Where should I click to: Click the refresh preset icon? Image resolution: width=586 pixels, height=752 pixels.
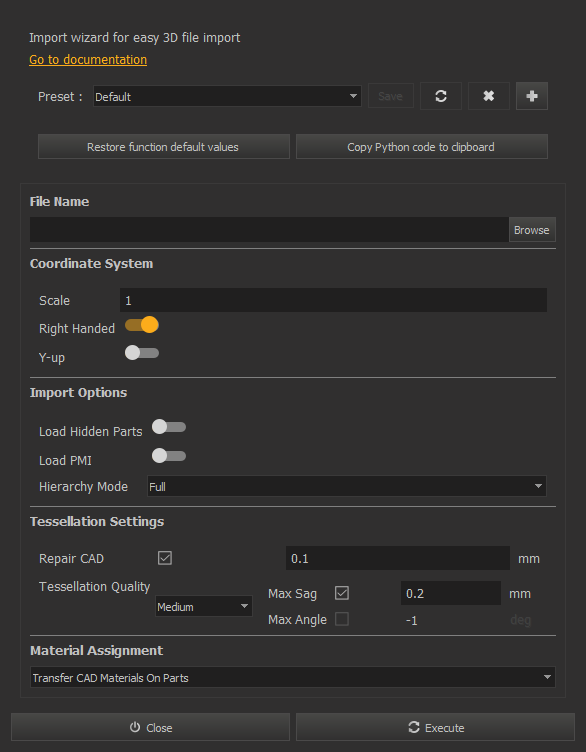[x=441, y=96]
